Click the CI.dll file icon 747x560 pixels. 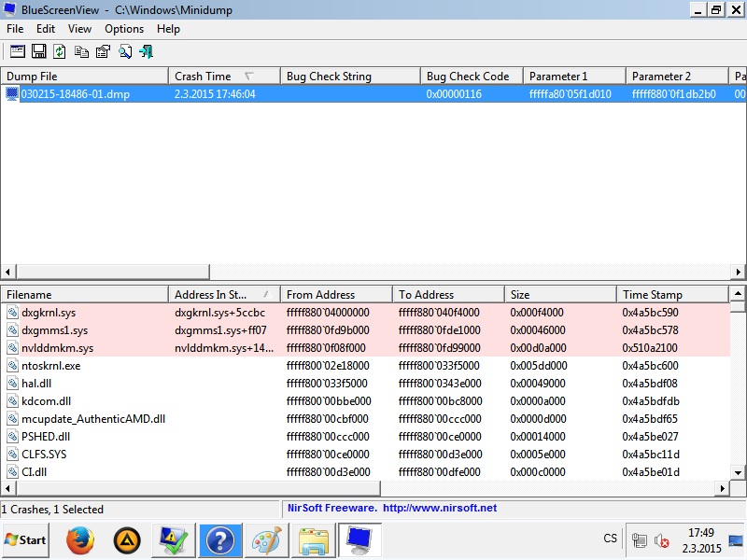[x=13, y=472]
